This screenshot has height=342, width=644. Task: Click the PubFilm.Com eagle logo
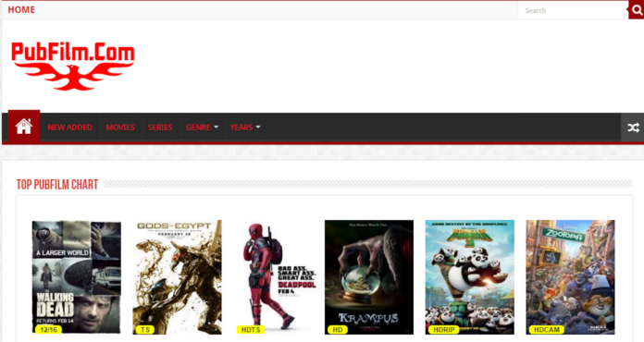coord(73,66)
